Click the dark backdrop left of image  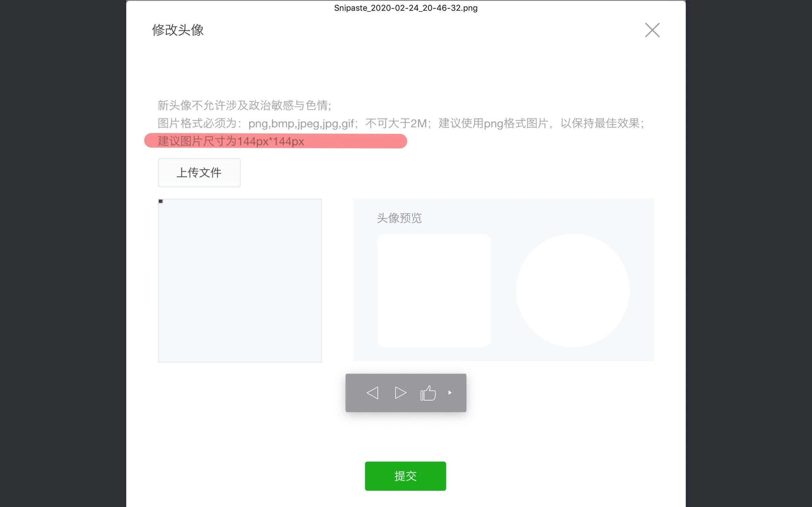pos(63,253)
